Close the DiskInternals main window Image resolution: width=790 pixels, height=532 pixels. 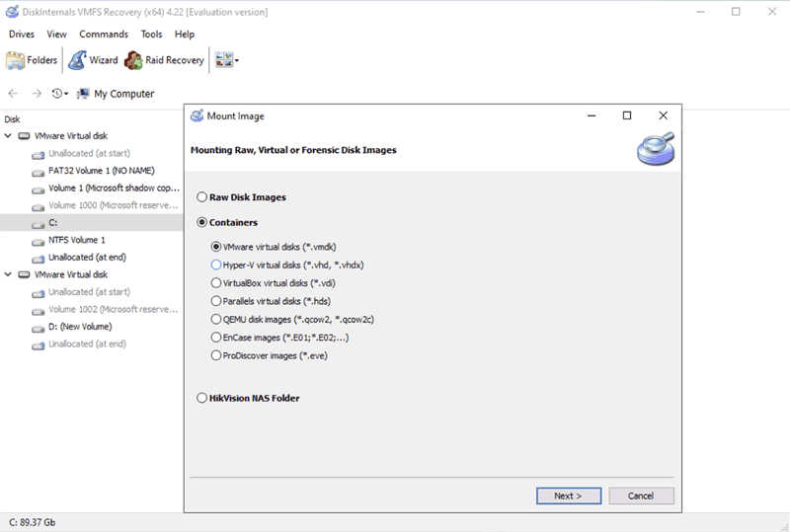pos(772,12)
